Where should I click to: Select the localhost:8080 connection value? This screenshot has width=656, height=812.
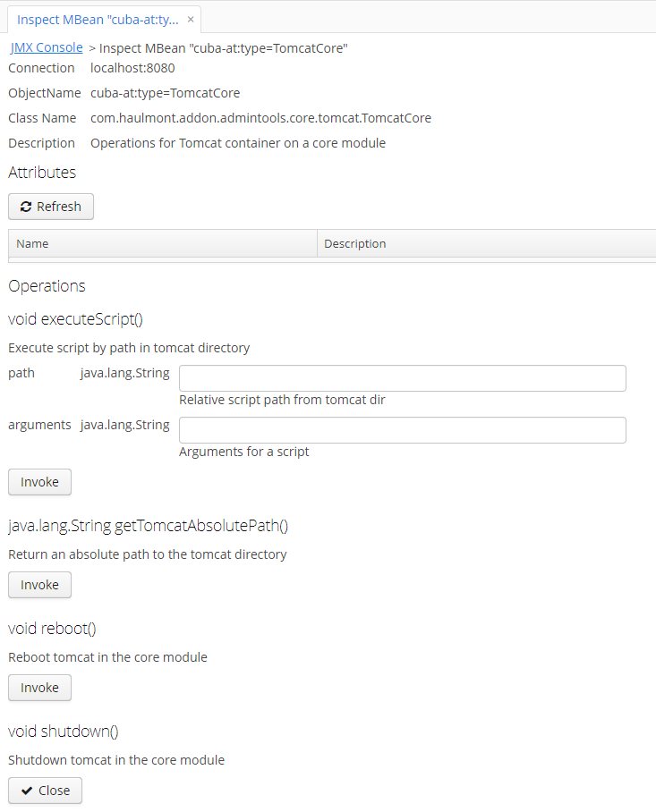(132, 68)
